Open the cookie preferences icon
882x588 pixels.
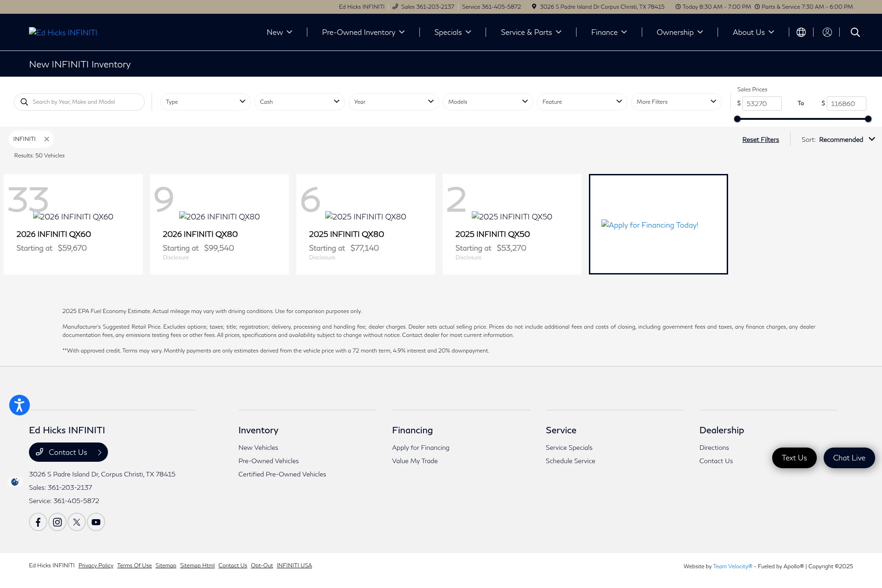[x=15, y=482]
